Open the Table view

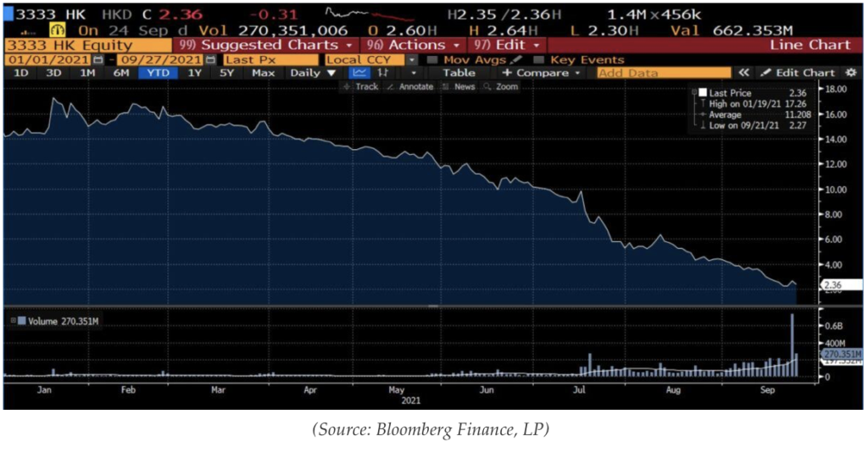(459, 73)
